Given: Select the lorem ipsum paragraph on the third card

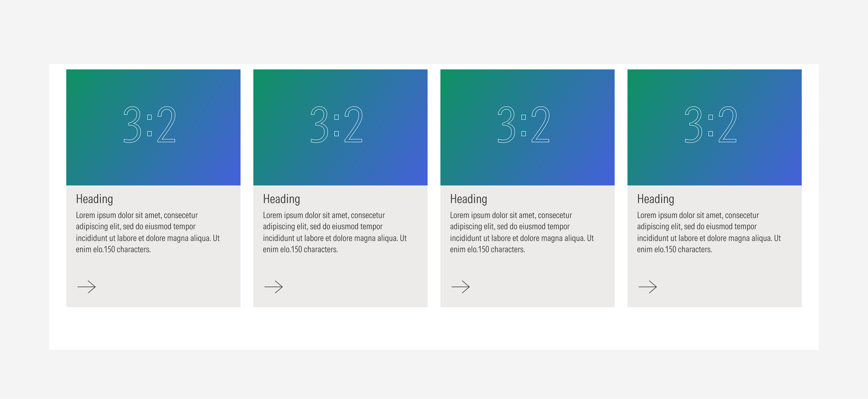Looking at the screenshot, I should (522, 232).
